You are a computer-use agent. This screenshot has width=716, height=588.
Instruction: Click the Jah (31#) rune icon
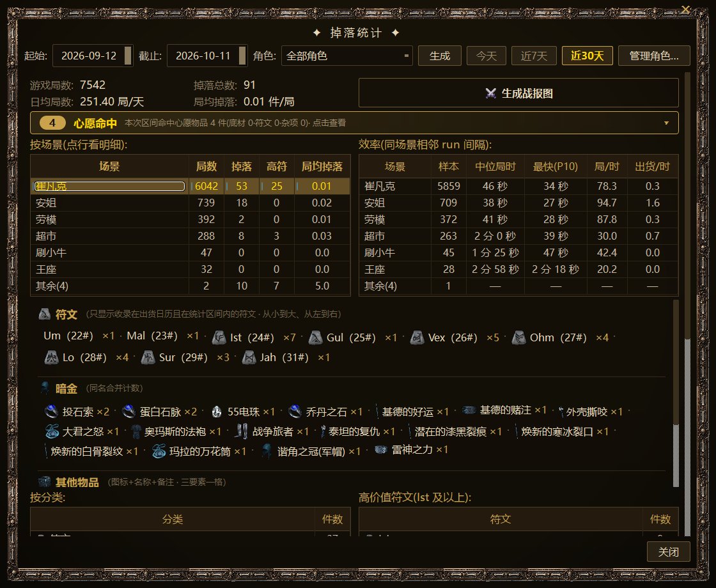(x=249, y=357)
